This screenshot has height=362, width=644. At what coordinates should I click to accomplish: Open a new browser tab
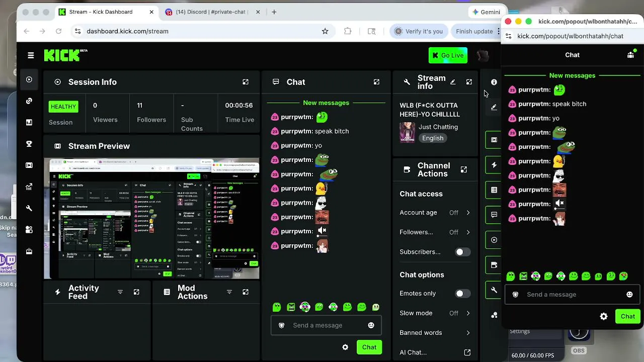(x=274, y=12)
